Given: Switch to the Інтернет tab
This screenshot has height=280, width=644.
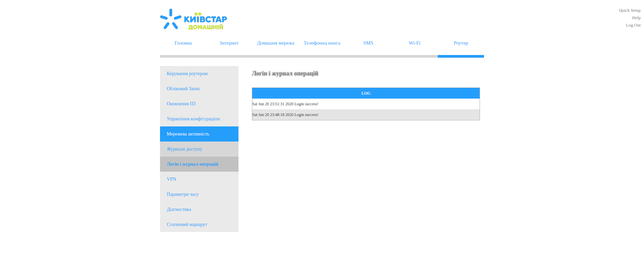Looking at the screenshot, I should 229,43.
